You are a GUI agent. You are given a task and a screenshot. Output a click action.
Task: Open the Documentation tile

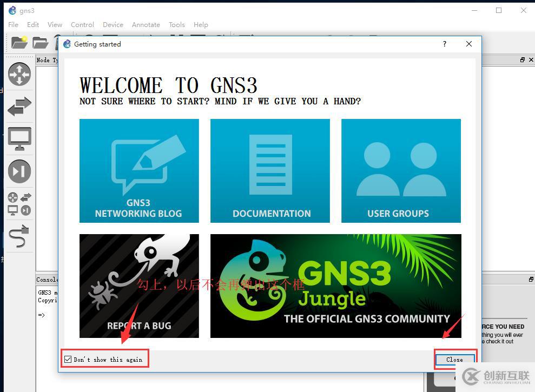tap(270, 170)
